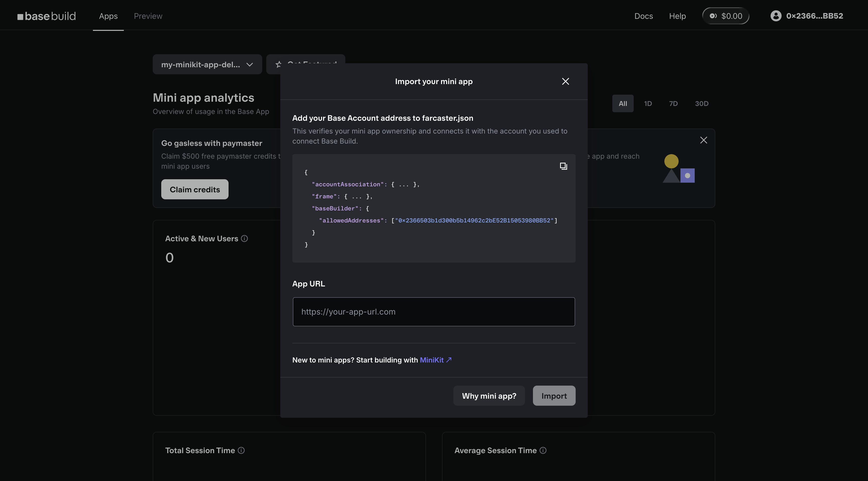Screen dimensions: 868x481
Task: Copy the farcaster.json code snippet
Action: pos(563,166)
